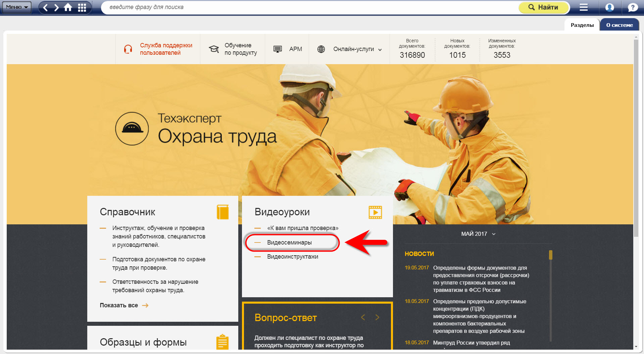
Task: Open the hamburger list icon
Action: 584,7
